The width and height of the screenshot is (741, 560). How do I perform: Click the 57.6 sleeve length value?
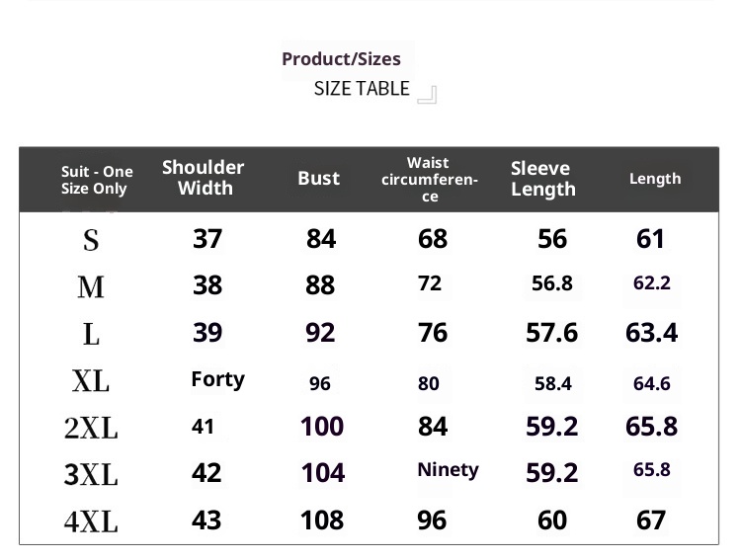coord(551,333)
